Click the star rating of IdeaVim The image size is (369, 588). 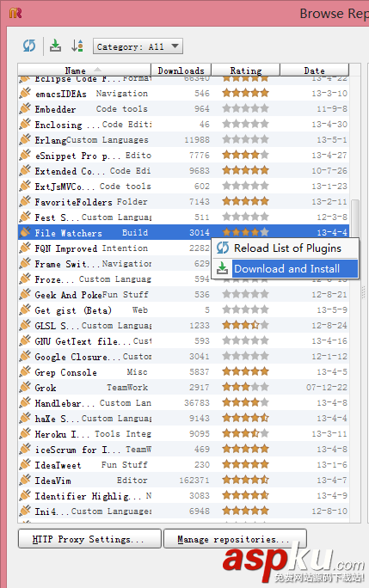point(245,480)
